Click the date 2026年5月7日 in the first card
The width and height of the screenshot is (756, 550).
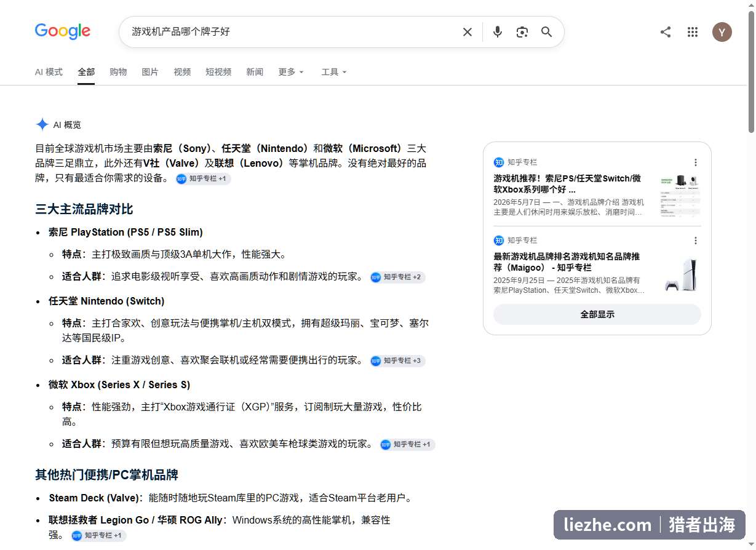pos(517,202)
